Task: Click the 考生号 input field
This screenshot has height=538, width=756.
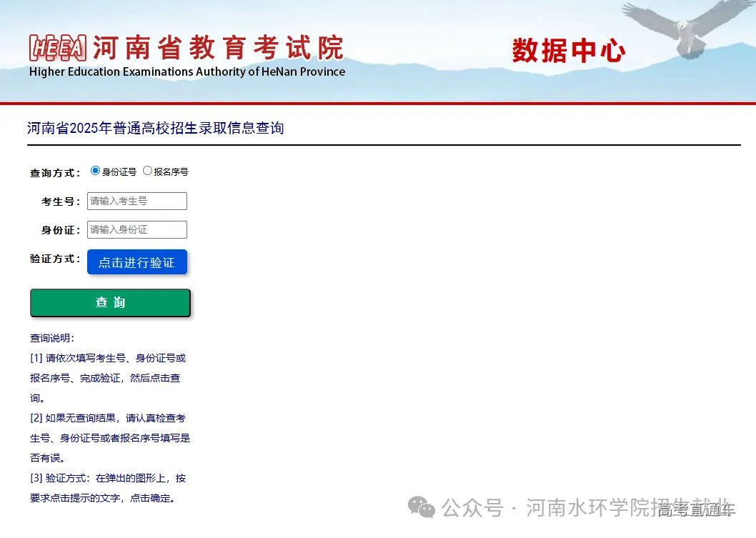Action: [x=136, y=201]
